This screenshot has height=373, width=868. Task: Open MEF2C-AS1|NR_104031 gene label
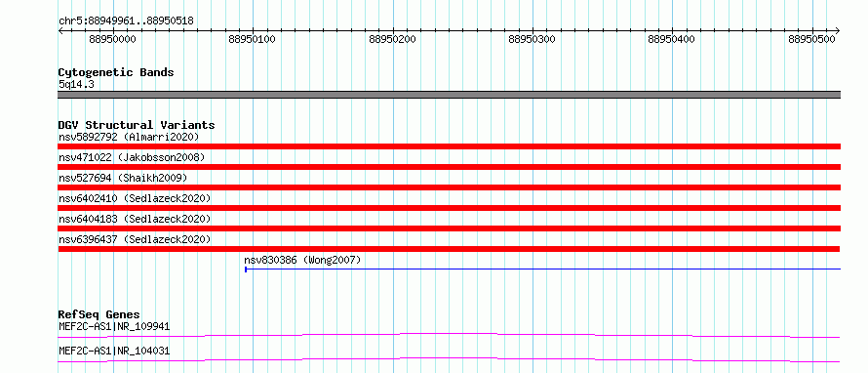[x=114, y=351]
